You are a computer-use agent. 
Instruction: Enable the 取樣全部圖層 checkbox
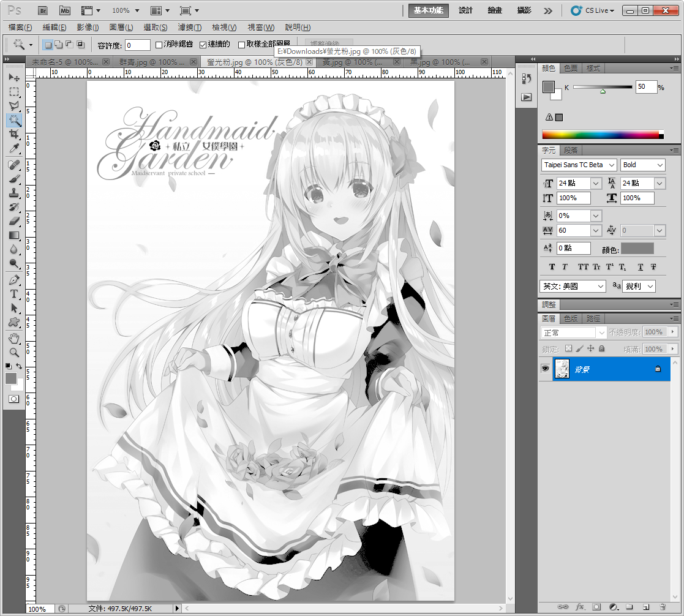(241, 45)
